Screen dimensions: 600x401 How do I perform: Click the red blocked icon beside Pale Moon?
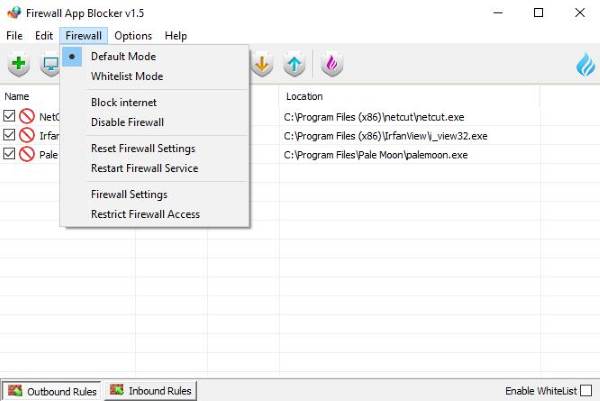(28, 154)
